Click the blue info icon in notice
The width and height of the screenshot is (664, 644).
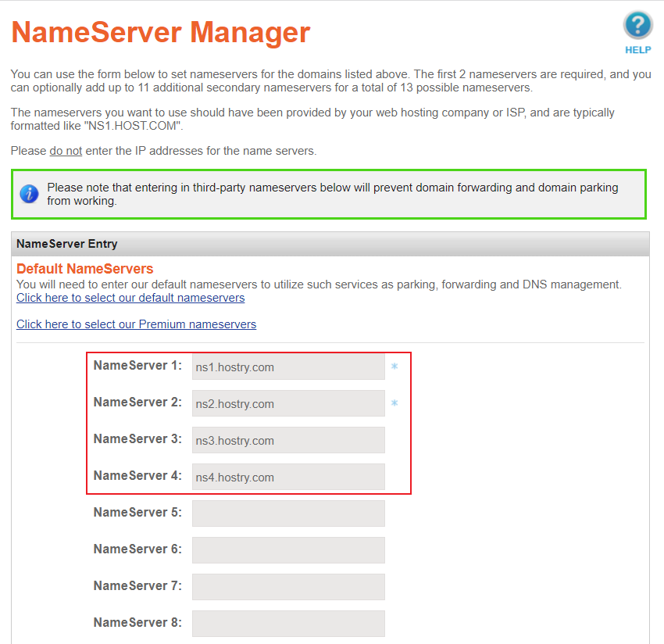click(29, 194)
